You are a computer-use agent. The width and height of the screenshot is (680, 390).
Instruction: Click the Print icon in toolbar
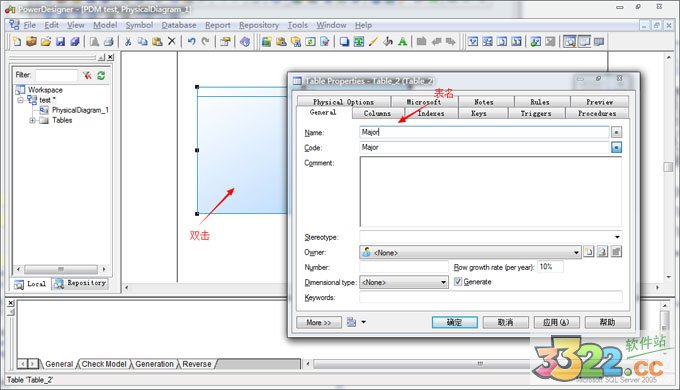(108, 42)
